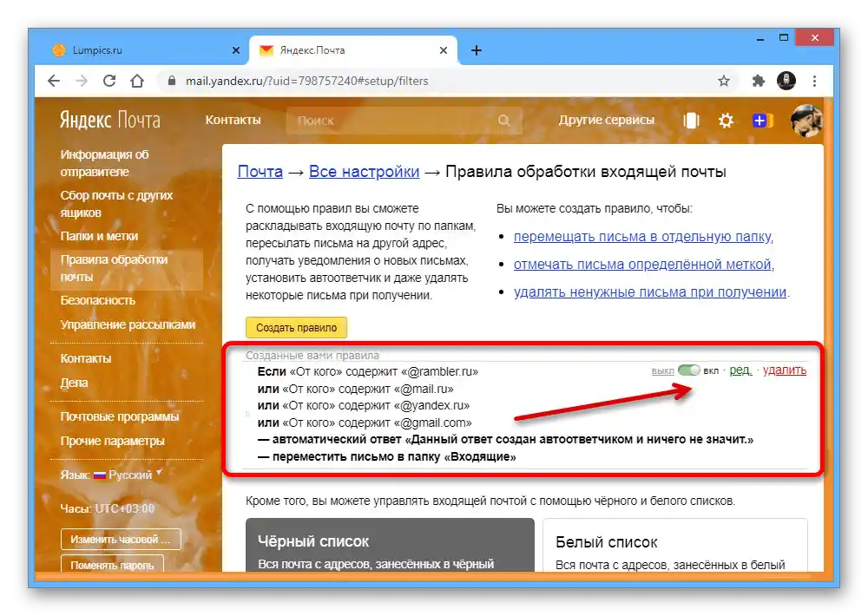Screen dimensions: 868x616
Task: Click Изменить часовой... button
Action: [x=121, y=539]
